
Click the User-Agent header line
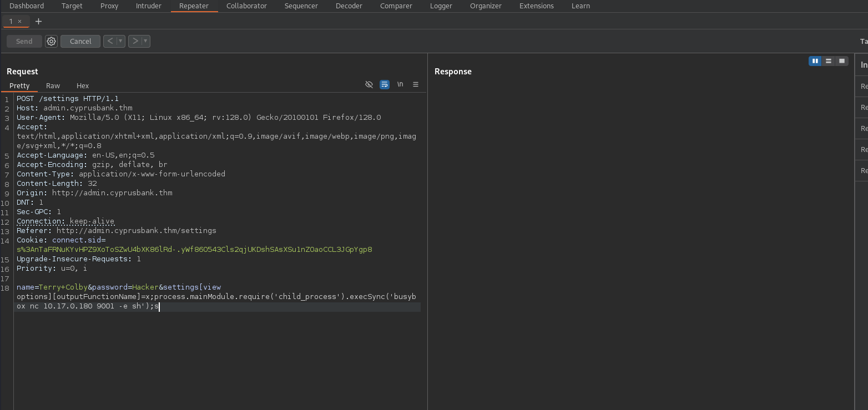tap(199, 118)
